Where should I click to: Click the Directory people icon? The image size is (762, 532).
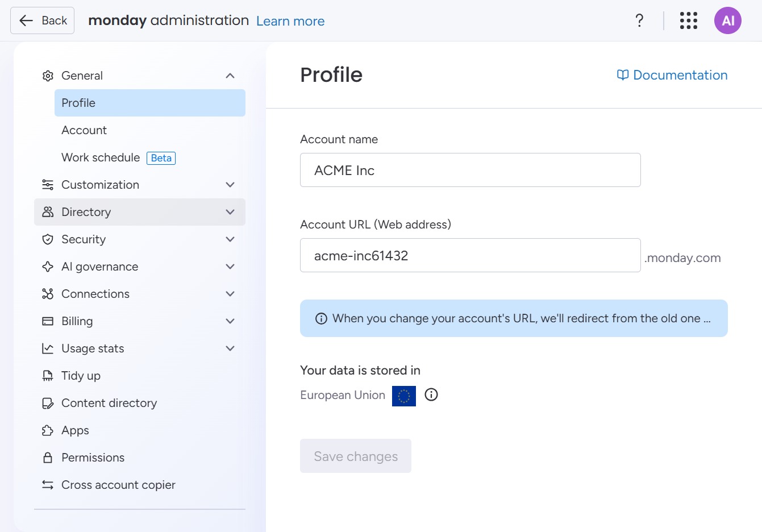tap(48, 212)
